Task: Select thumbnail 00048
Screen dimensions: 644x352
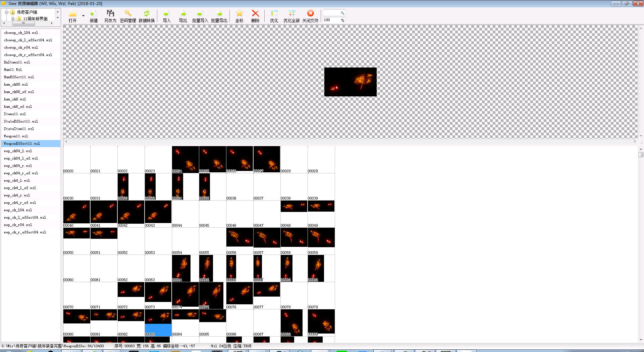Action: (x=294, y=214)
